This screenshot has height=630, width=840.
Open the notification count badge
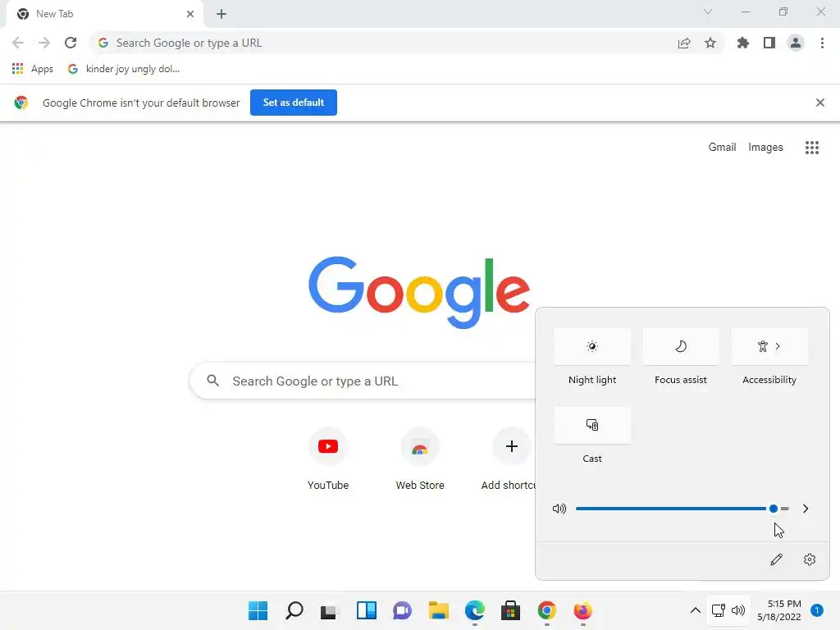click(816, 610)
